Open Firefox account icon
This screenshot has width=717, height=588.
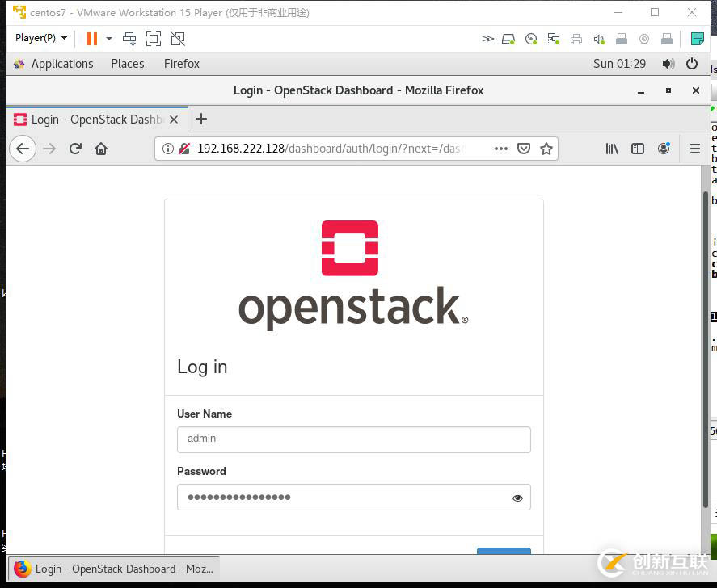[x=664, y=149]
